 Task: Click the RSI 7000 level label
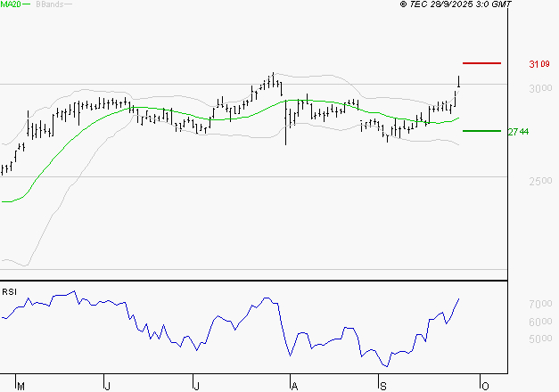(538, 305)
